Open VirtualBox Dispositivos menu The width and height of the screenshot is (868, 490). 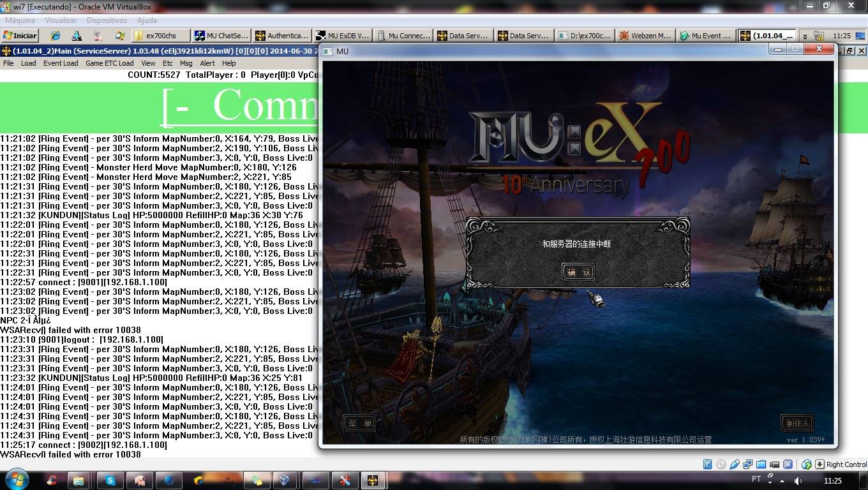(x=107, y=20)
